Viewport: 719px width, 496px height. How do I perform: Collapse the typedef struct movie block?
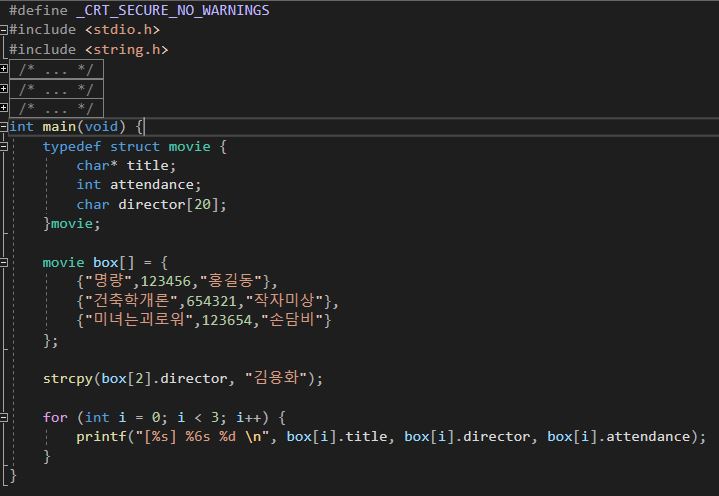point(4,147)
